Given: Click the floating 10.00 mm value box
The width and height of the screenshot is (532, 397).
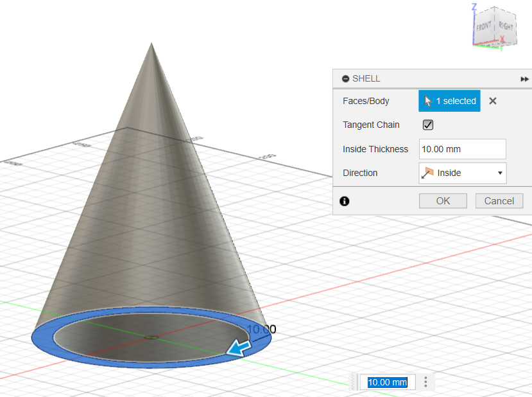Looking at the screenshot, I should click(x=387, y=382).
